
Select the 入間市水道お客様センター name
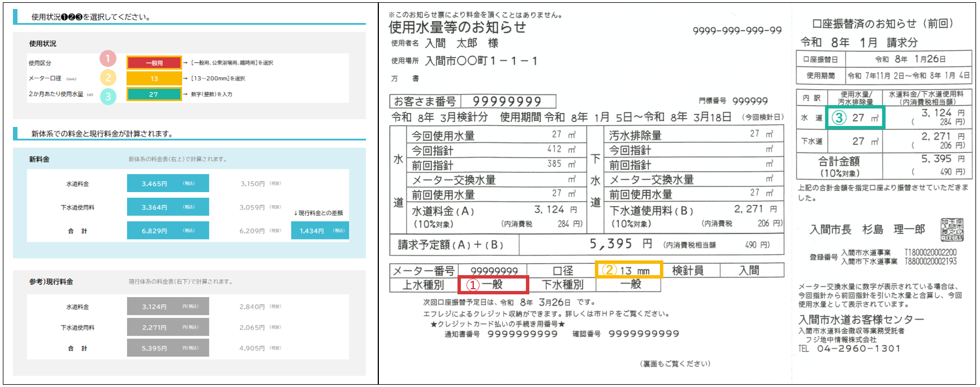[861, 319]
